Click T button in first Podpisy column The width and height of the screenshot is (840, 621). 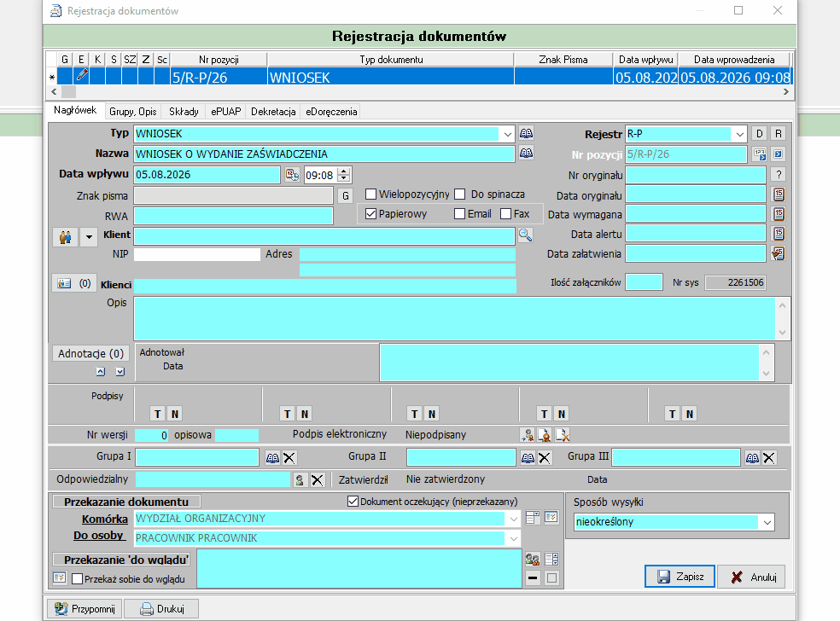(x=157, y=414)
